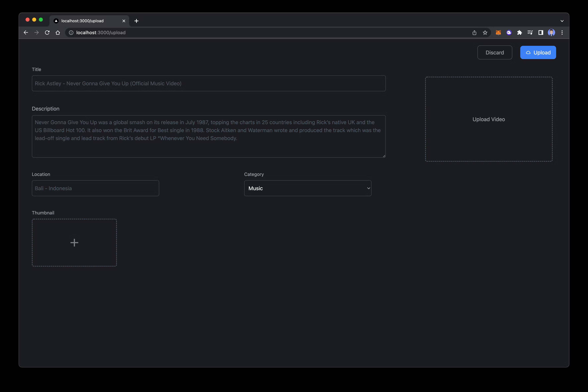
Task: Focus the Location input field
Action: [x=95, y=188]
